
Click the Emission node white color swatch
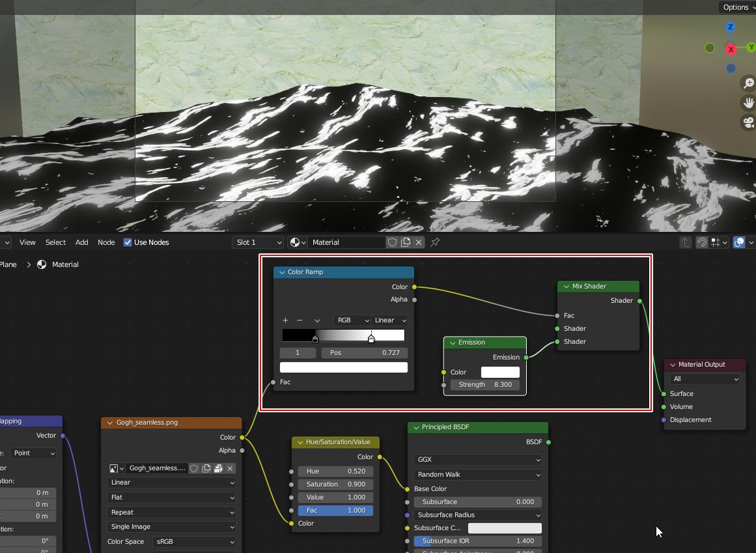(500, 373)
